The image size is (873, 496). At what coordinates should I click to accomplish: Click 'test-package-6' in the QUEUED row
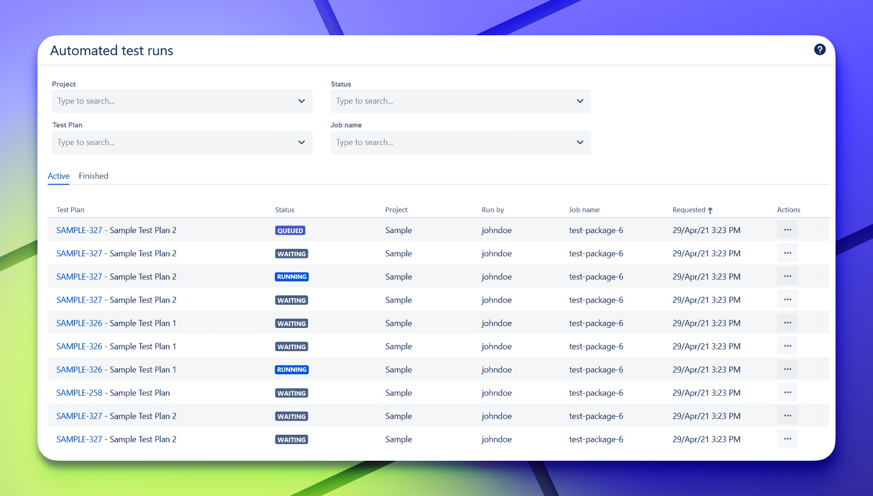pos(596,230)
